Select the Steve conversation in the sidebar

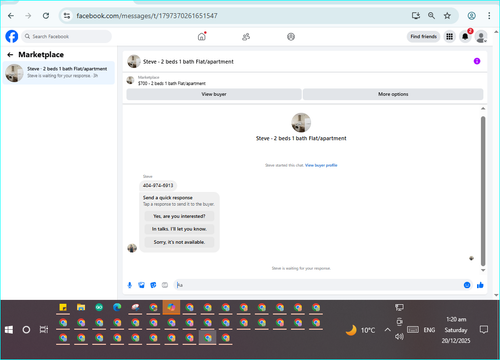[59, 73]
